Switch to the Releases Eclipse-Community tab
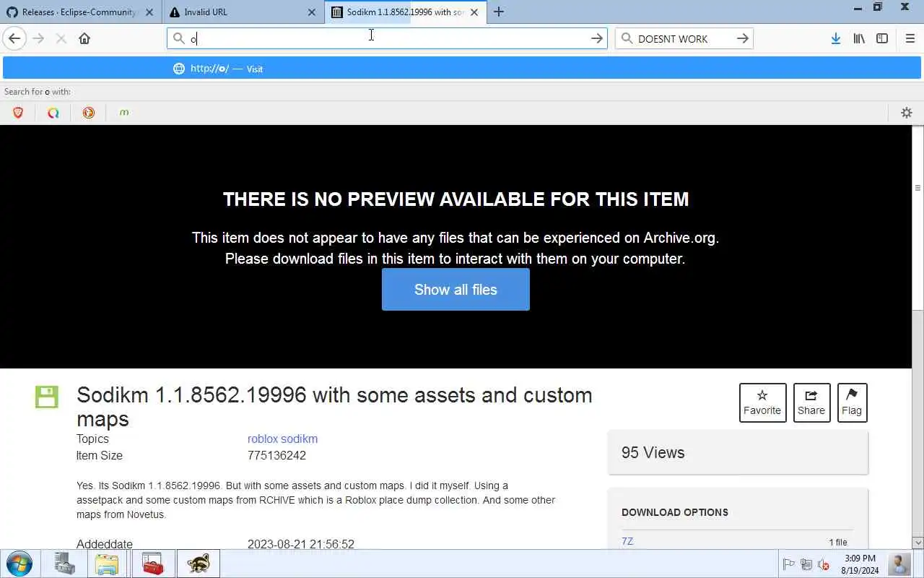The image size is (924, 578). [79, 12]
